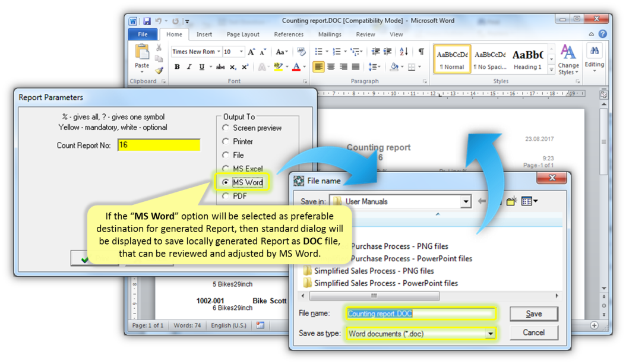Open the Times New Roman font name dropdown
Viewport: 626px width, 364px height.
point(219,52)
